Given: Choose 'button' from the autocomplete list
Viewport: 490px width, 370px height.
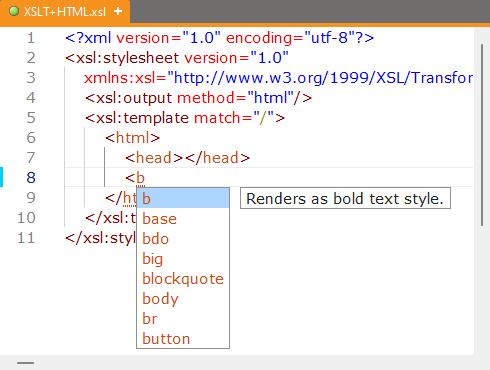Looking at the screenshot, I should pyautogui.click(x=183, y=339).
